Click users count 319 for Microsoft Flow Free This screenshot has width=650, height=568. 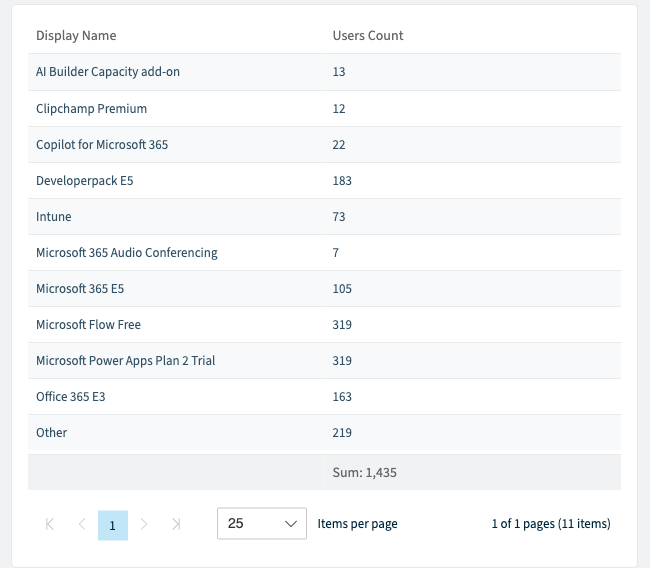tap(342, 325)
